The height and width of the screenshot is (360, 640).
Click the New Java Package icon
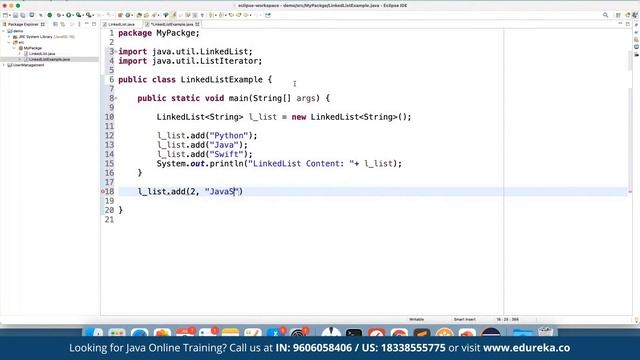point(120,15)
